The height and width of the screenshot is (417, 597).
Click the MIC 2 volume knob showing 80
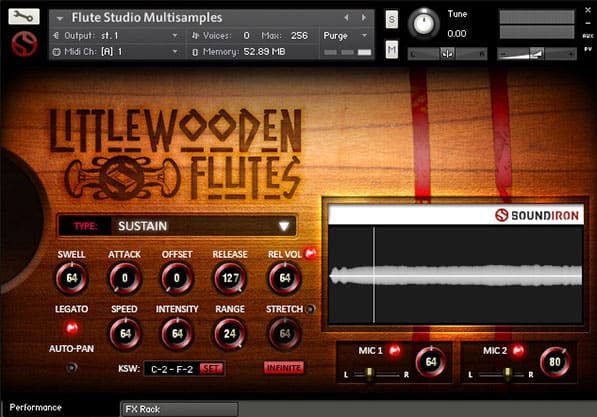click(x=555, y=361)
